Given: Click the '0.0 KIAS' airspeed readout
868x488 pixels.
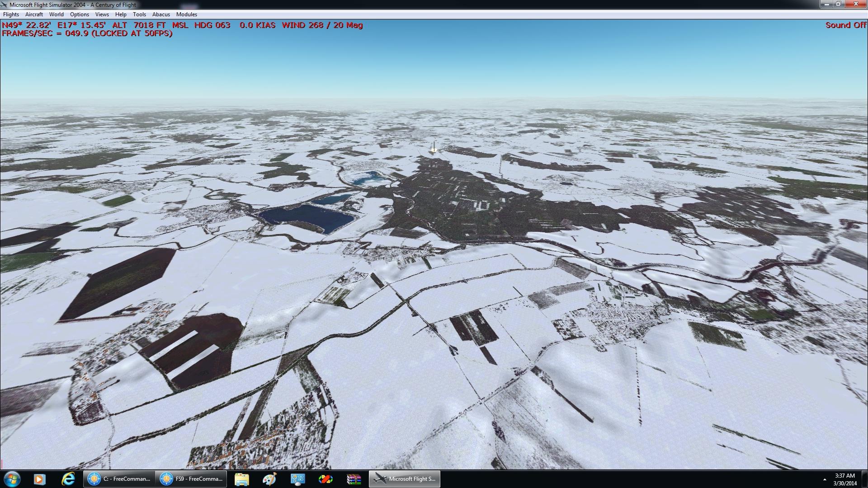Looking at the screenshot, I should (x=258, y=25).
